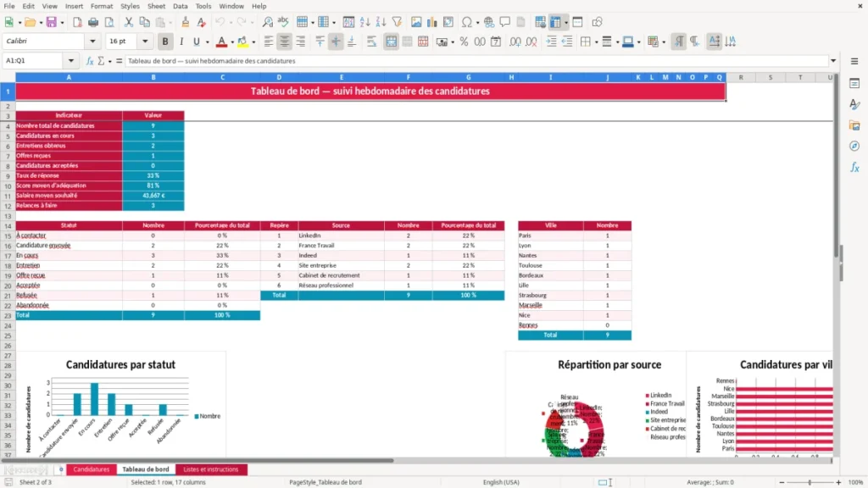Toggle Italic formatting
This screenshot has width=868, height=488.
pyautogui.click(x=181, y=42)
